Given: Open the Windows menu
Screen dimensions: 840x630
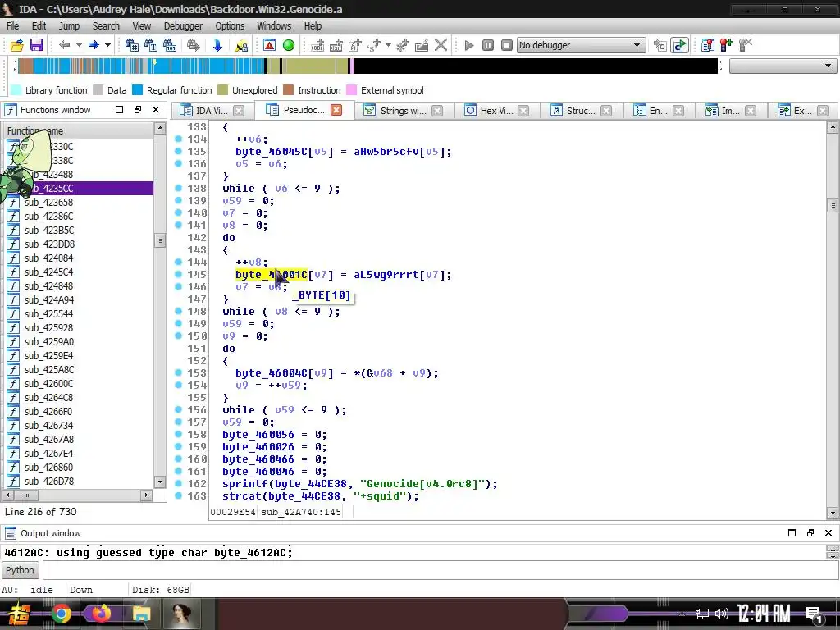Looking at the screenshot, I should pyautogui.click(x=274, y=25).
